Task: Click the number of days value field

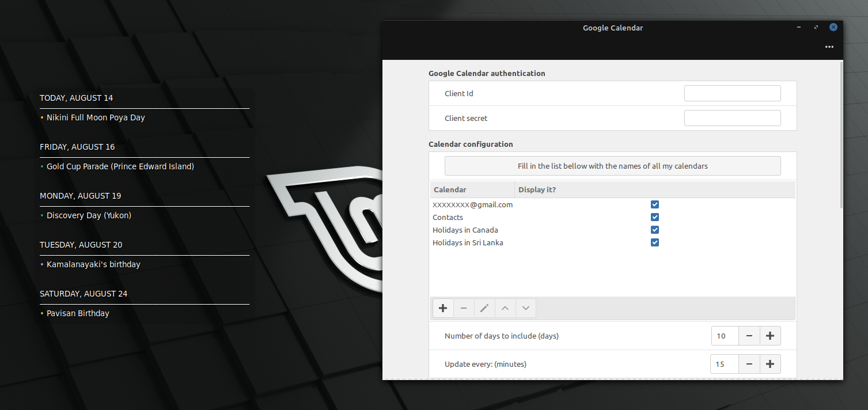Action: tap(725, 336)
